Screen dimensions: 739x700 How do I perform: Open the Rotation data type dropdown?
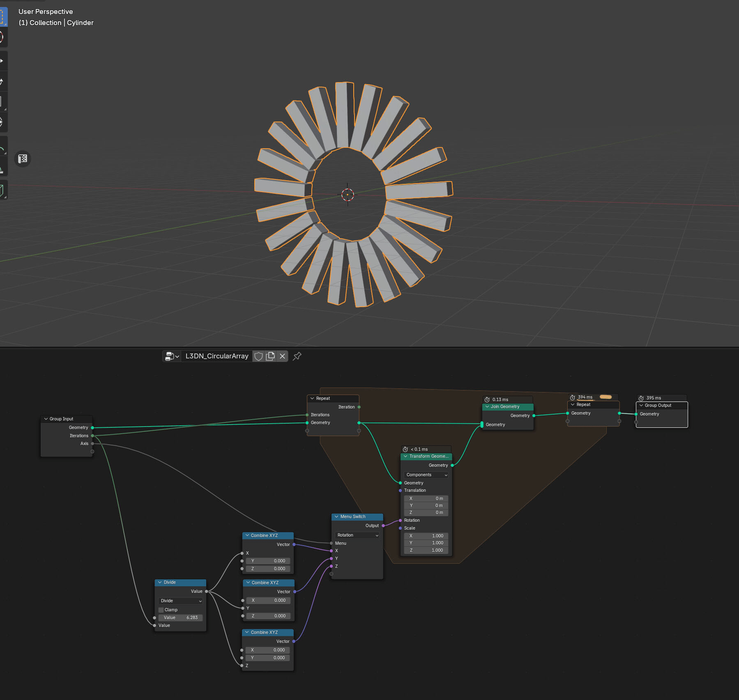(357, 535)
